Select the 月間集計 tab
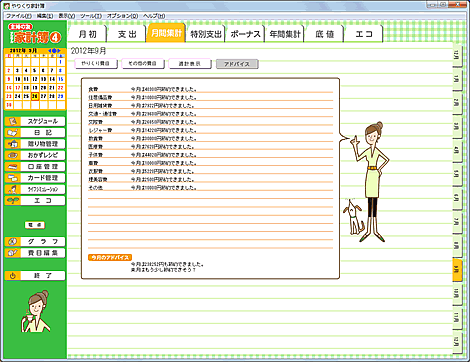470x362 pixels. 166,33
